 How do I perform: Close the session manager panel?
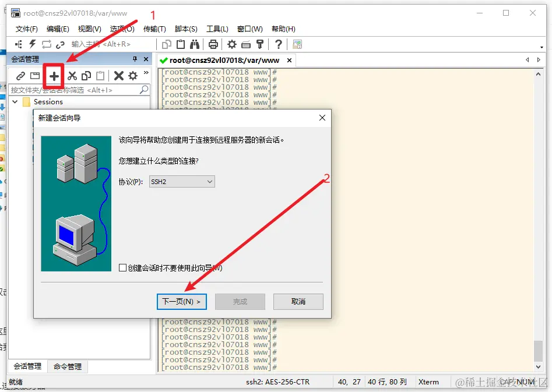pyautogui.click(x=146, y=59)
